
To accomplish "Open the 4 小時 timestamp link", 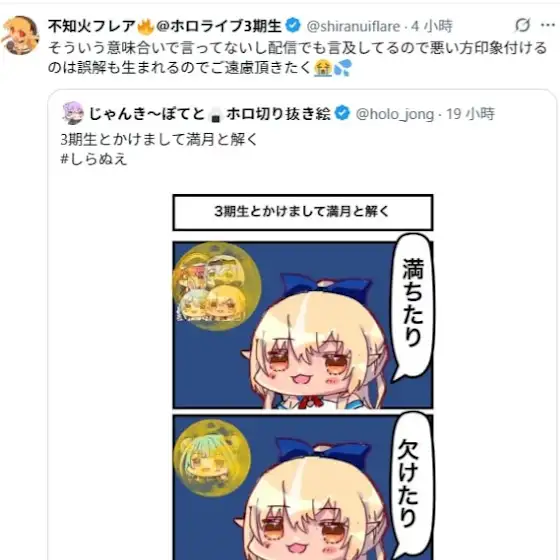I will pyautogui.click(x=431, y=26).
